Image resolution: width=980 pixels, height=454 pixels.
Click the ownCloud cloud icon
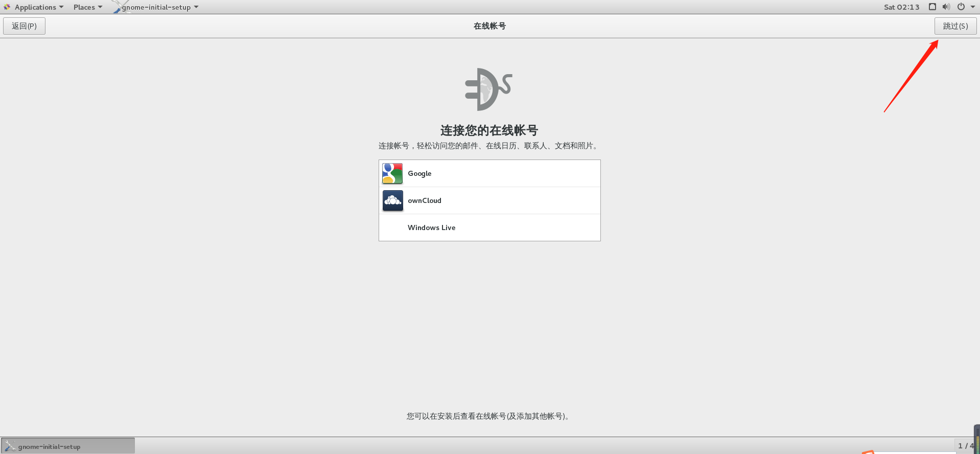coord(392,200)
